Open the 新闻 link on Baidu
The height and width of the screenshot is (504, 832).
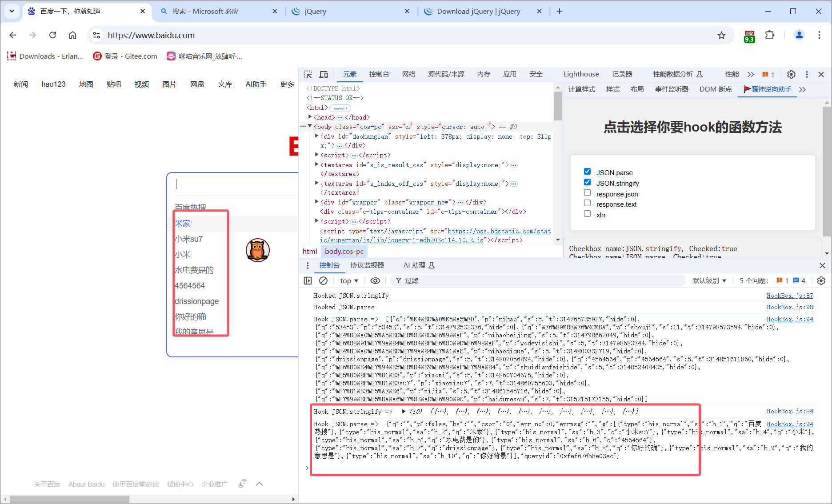coord(21,84)
